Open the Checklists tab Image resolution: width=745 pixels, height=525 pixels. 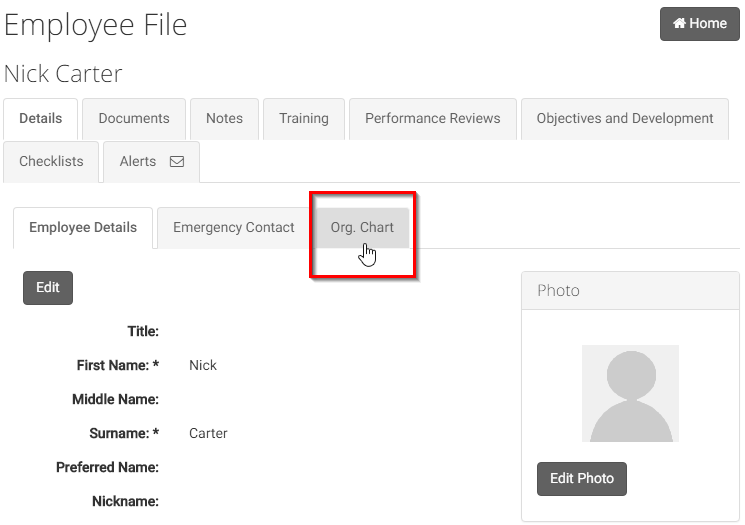coord(51,162)
